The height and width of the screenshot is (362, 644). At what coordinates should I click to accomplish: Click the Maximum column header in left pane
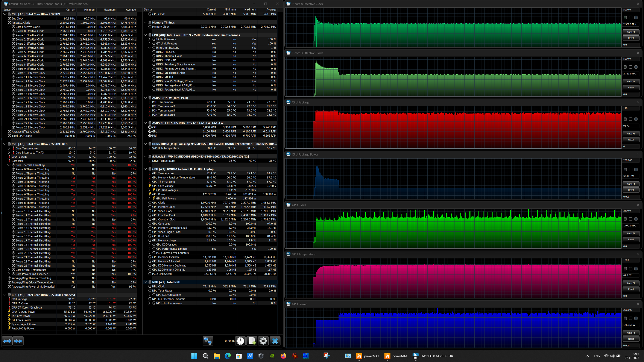[x=109, y=9]
